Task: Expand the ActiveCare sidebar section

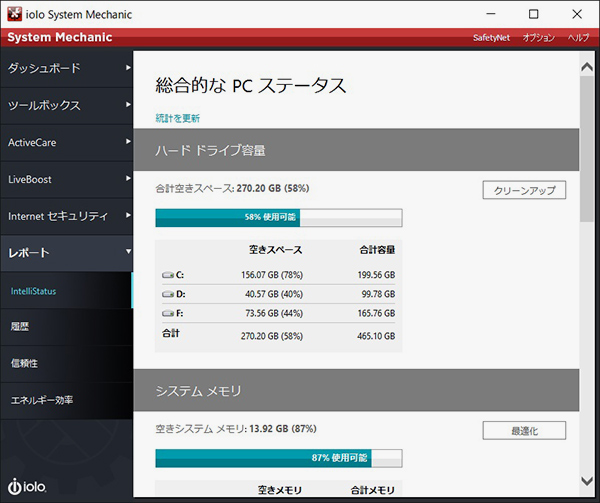Action: click(66, 143)
